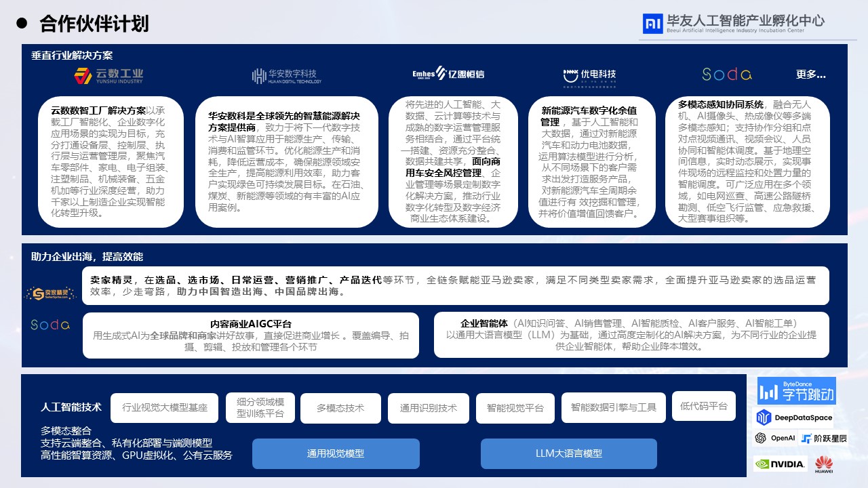The height and width of the screenshot is (488, 868).
Task: Click the 企业智能体 description box
Action: 631,334
